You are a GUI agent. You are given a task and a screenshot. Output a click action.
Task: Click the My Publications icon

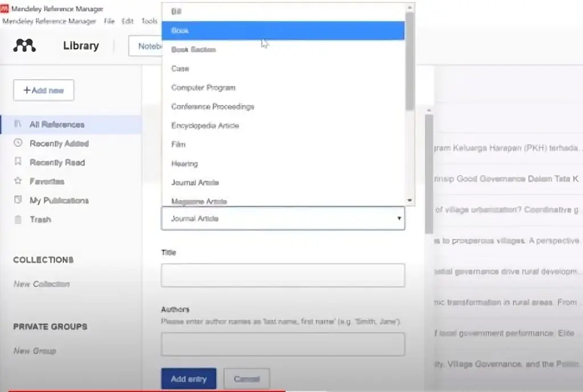point(17,200)
